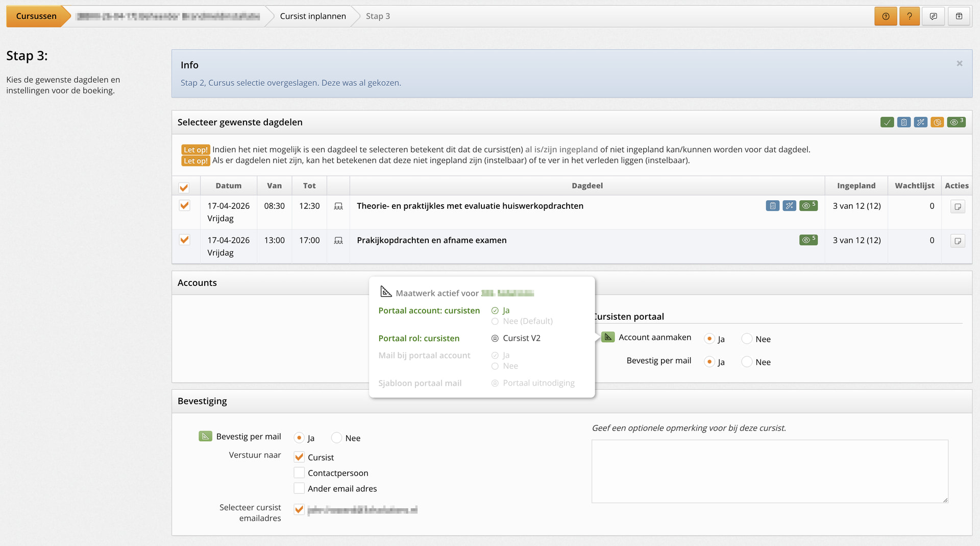The height and width of the screenshot is (546, 980).
Task: Uncheck the 08:30 Theorie dagdeel checkbox
Action: [185, 205]
